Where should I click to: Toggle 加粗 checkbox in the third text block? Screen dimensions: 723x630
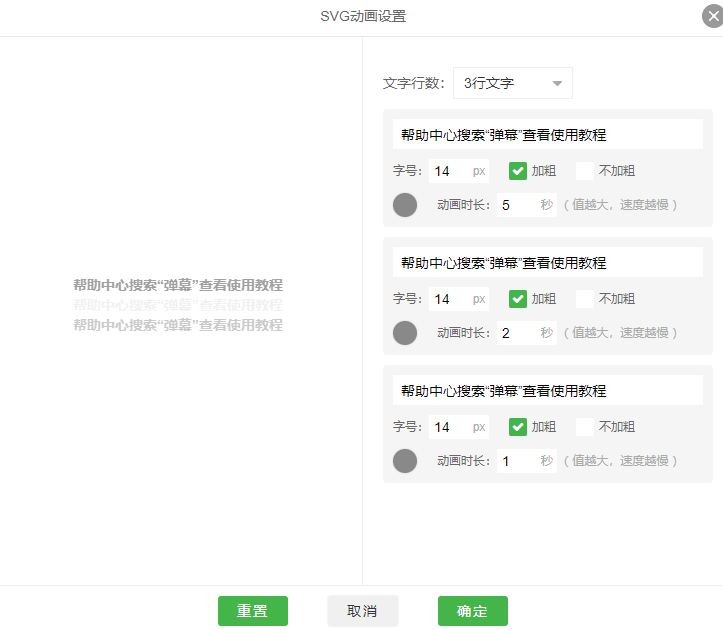[x=518, y=427]
